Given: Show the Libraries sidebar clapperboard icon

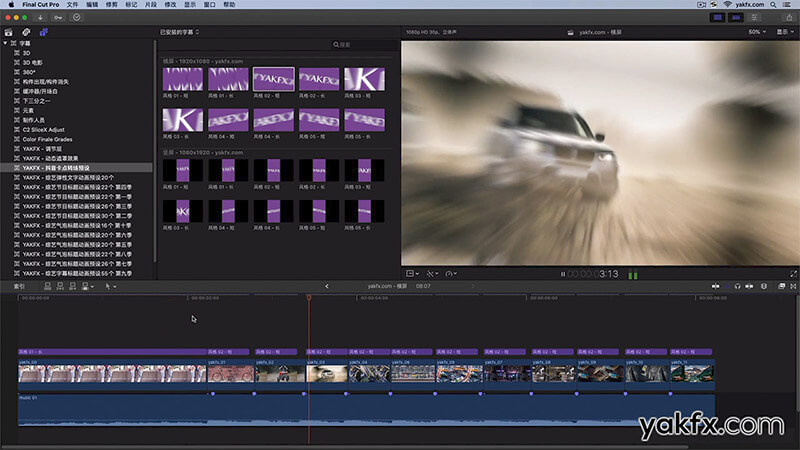Looking at the screenshot, I should pos(9,32).
